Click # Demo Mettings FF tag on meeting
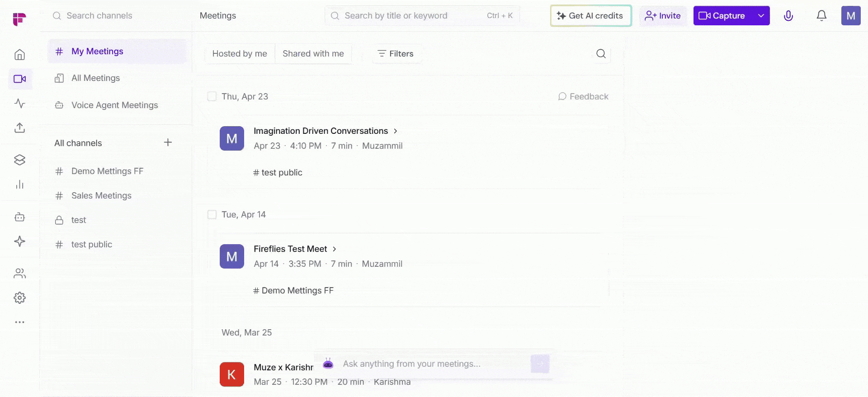The image size is (868, 397). click(293, 291)
